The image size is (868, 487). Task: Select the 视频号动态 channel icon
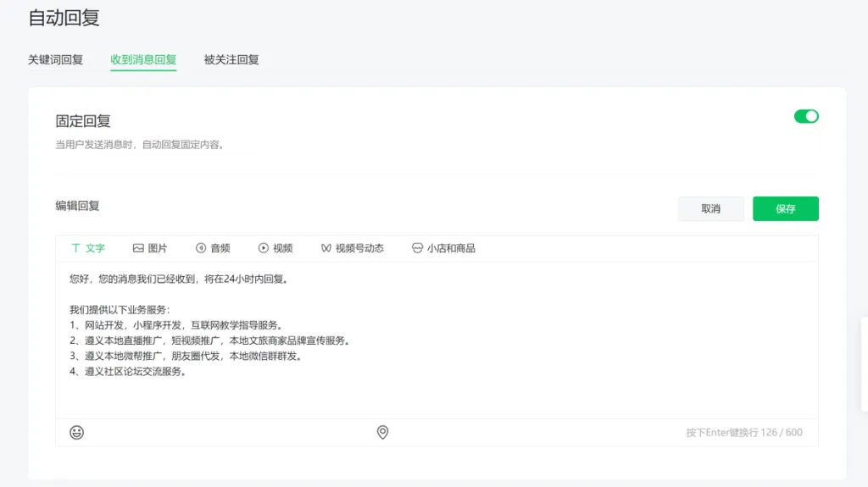(x=326, y=248)
